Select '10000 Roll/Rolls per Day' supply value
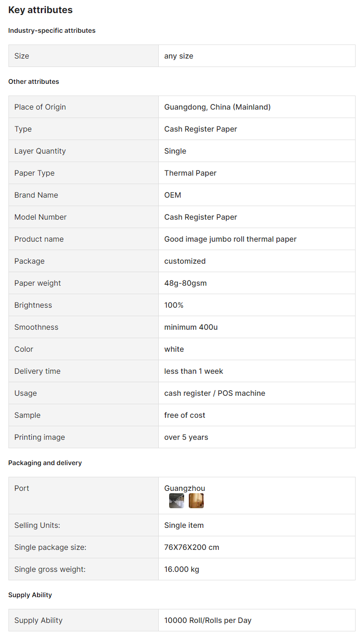Viewport: 364px width, 637px height. click(208, 620)
